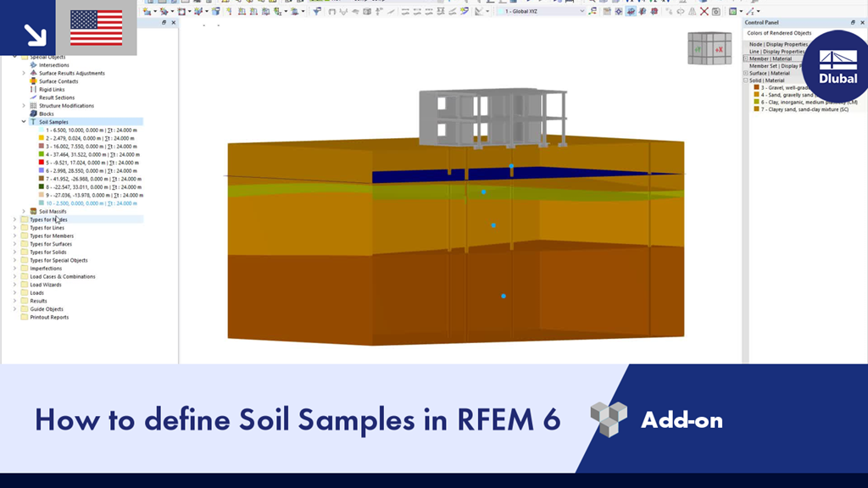The height and width of the screenshot is (488, 868).
Task: Select soil sample 10 in the list
Action: click(85, 203)
